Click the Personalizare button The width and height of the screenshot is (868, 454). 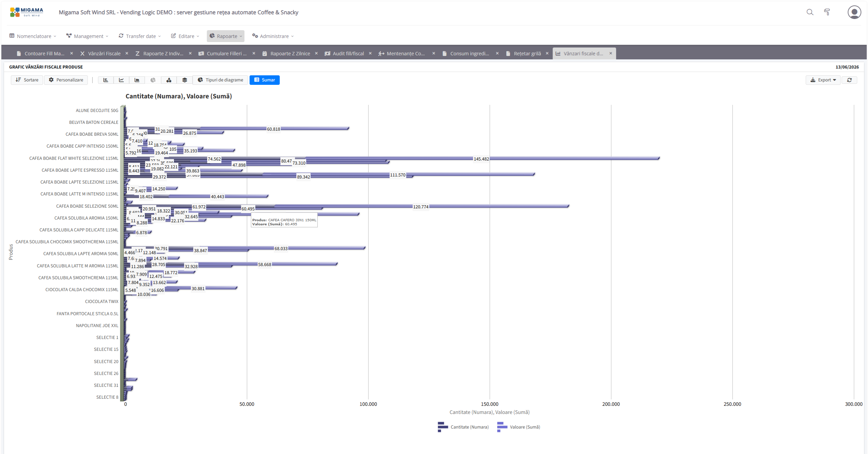pos(66,80)
